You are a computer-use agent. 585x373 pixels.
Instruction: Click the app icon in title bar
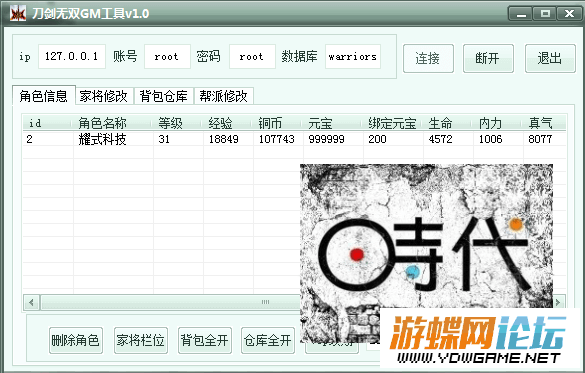point(18,14)
